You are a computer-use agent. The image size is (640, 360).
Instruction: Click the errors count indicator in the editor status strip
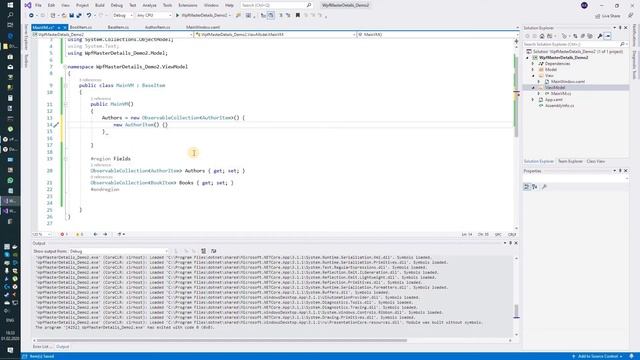(x=64, y=234)
